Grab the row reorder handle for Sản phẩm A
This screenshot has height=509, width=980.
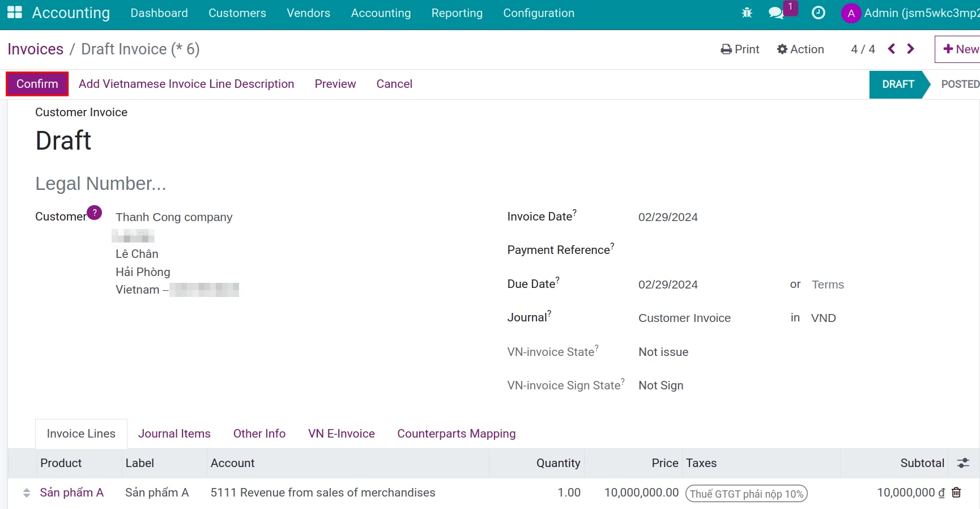click(27, 493)
